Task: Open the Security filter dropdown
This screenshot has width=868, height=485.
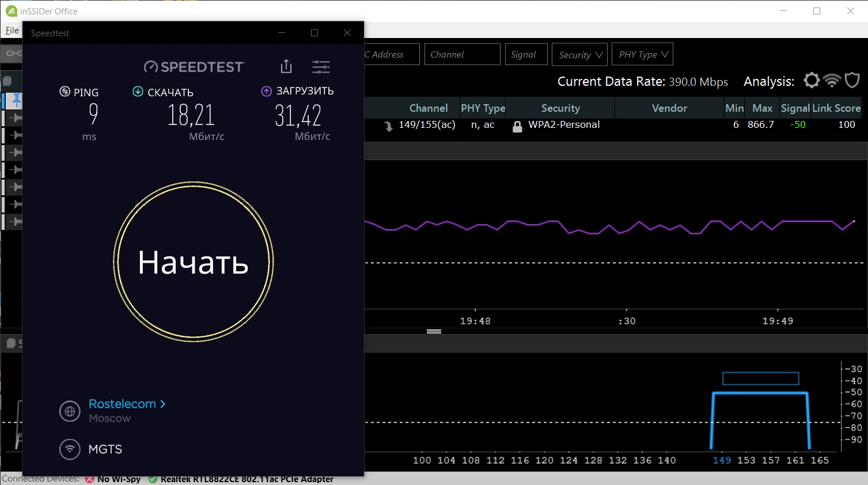Action: [579, 54]
